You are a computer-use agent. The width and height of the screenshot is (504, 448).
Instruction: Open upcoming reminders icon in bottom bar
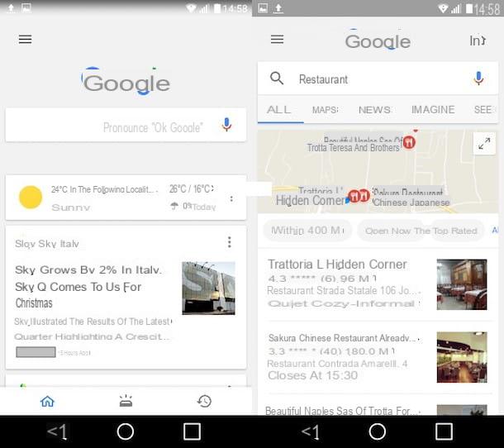coord(126,401)
